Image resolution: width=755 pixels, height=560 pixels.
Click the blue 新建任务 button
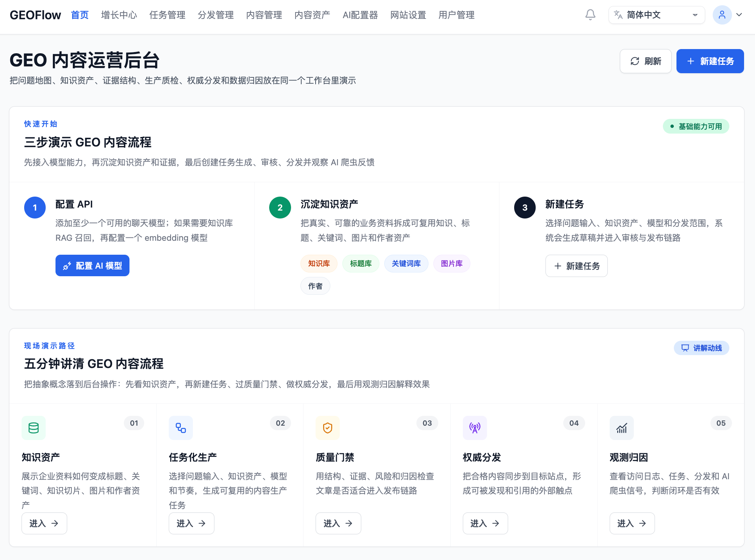pyautogui.click(x=710, y=61)
